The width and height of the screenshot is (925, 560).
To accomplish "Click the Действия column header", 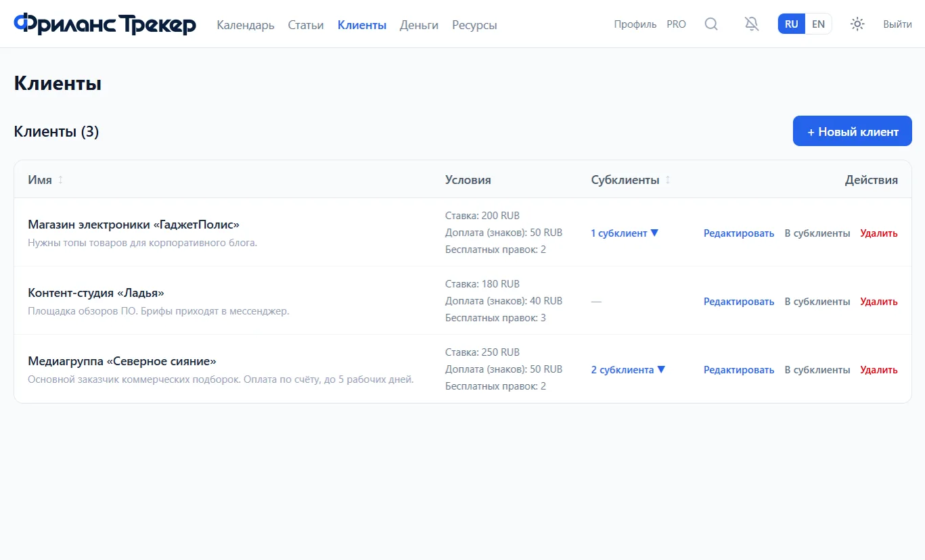I will tap(872, 180).
